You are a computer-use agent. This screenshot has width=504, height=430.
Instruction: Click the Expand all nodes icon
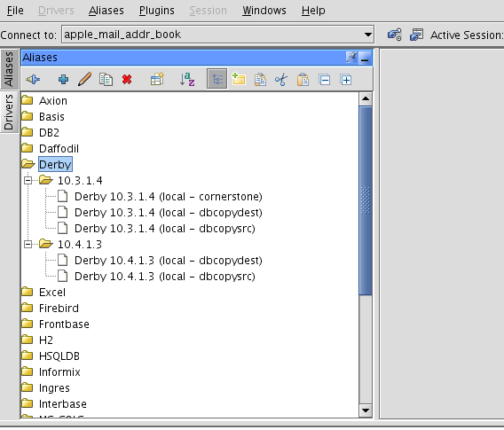click(x=346, y=79)
